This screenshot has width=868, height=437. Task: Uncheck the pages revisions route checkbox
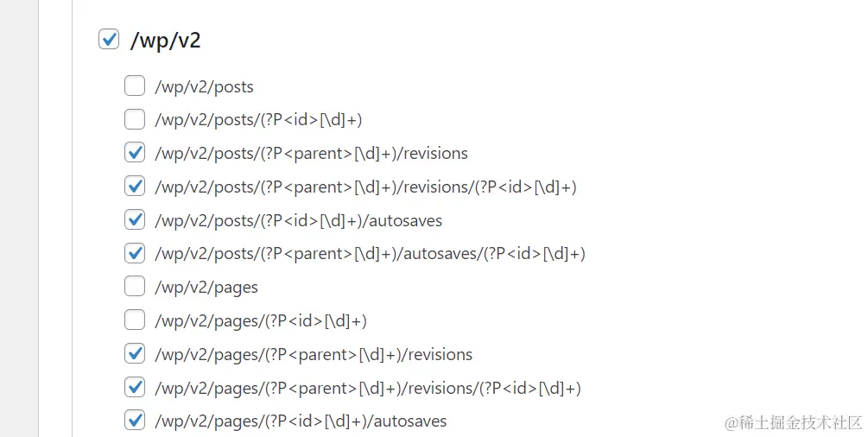click(x=135, y=354)
